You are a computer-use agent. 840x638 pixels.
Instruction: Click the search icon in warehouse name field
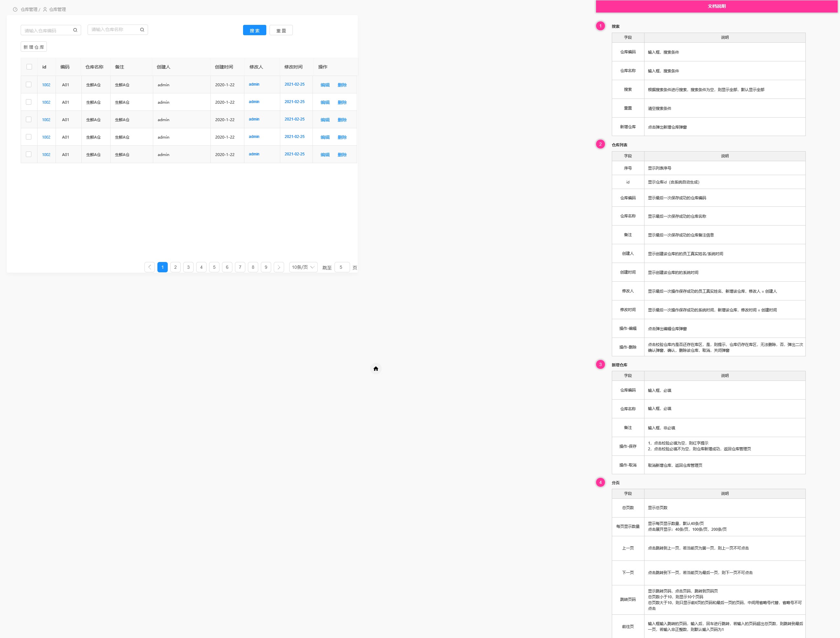(142, 30)
